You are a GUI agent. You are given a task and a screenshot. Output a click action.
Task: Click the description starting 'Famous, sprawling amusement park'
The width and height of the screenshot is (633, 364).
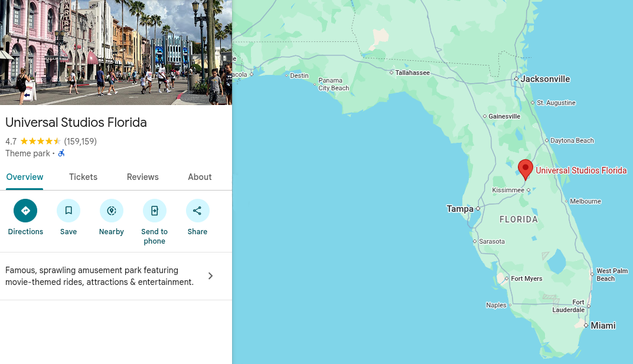click(x=99, y=276)
